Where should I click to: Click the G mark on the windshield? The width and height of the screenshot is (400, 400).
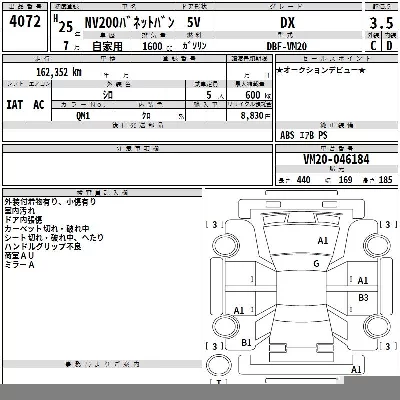316,264
